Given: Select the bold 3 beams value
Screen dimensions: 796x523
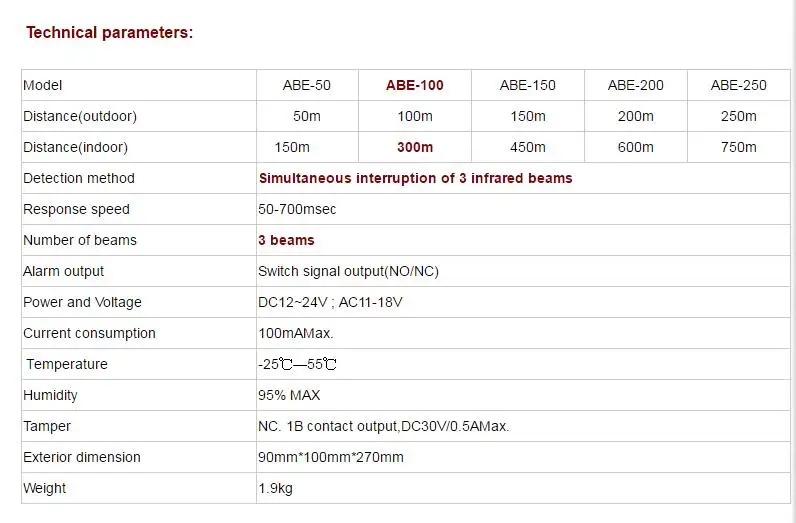Looking at the screenshot, I should point(286,240).
